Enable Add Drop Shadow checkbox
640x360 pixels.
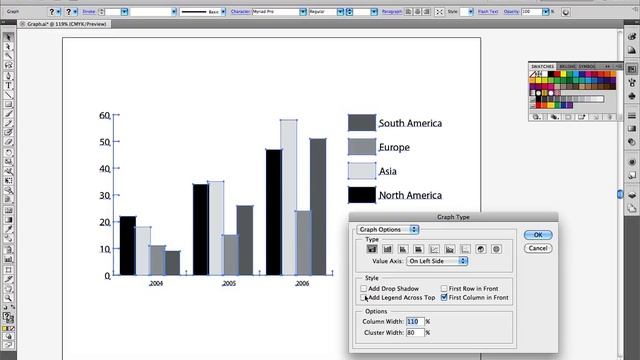(x=363, y=289)
